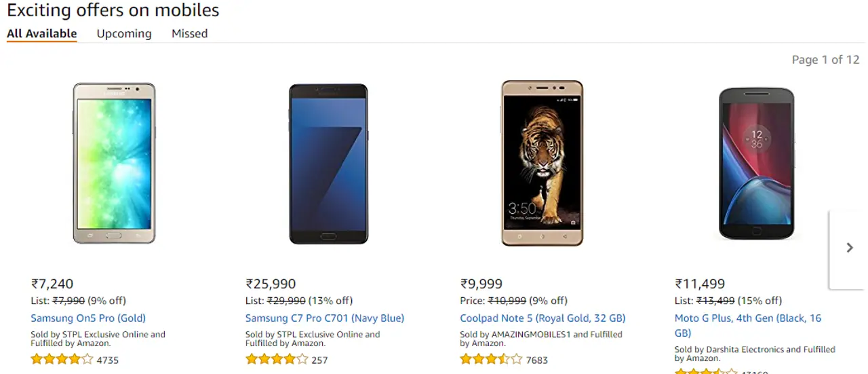Open the Missed offers tab
Image resolution: width=868 pixels, height=374 pixels.
click(x=189, y=34)
